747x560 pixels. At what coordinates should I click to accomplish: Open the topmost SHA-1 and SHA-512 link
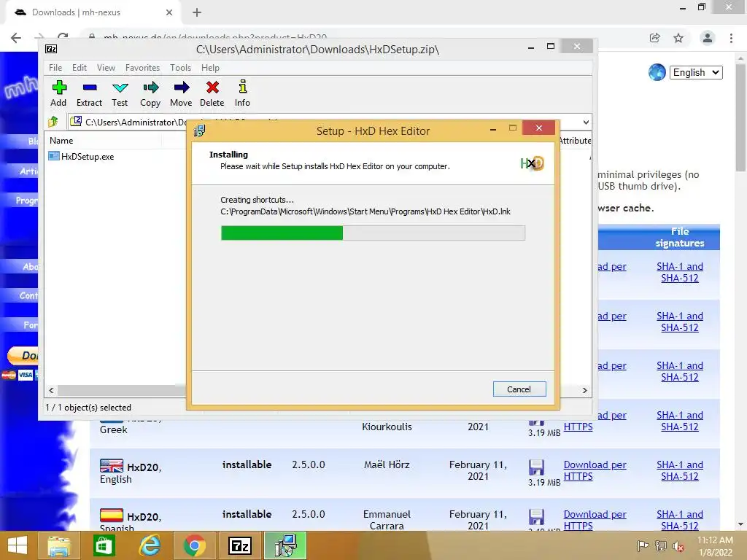(680, 273)
